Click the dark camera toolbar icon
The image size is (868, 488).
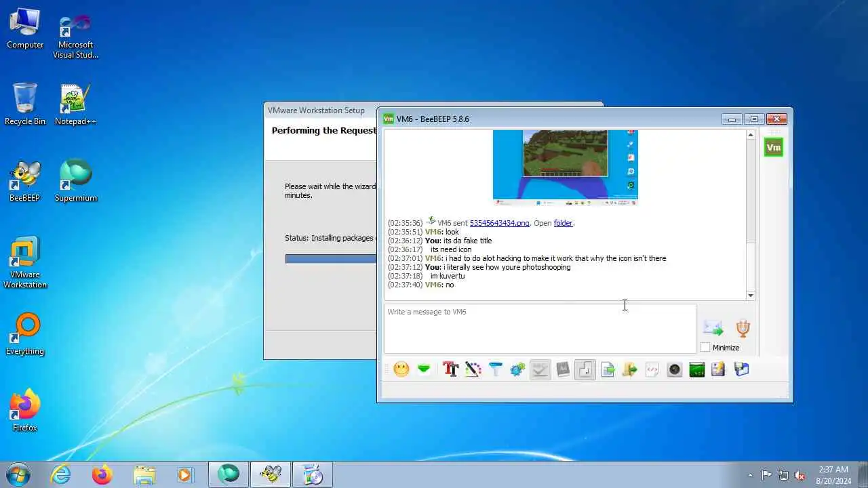click(675, 369)
